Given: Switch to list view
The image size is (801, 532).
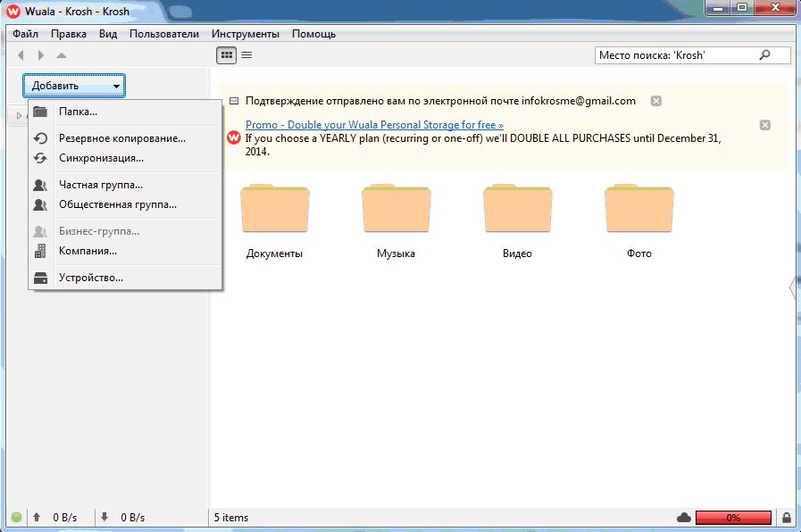Looking at the screenshot, I should pos(246,55).
